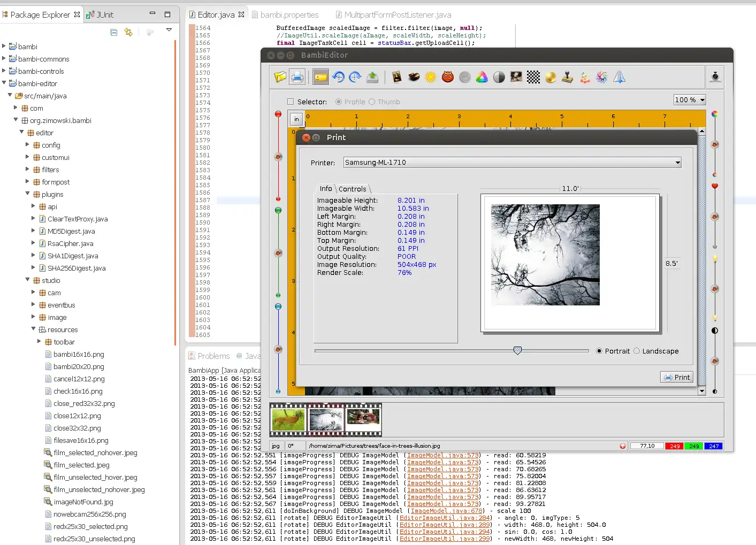Select the Portrait orientation option
Screen dimensions: 756x545
coord(599,351)
